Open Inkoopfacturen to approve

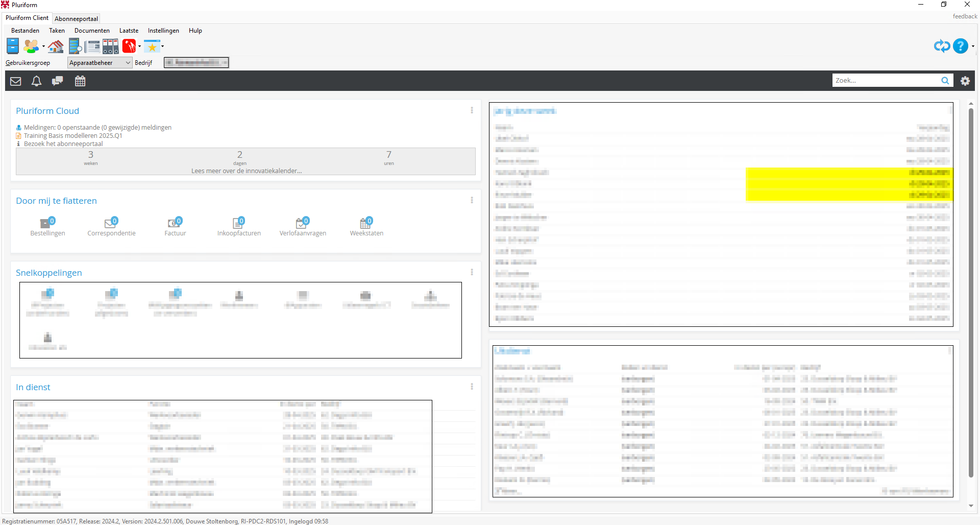click(x=239, y=227)
